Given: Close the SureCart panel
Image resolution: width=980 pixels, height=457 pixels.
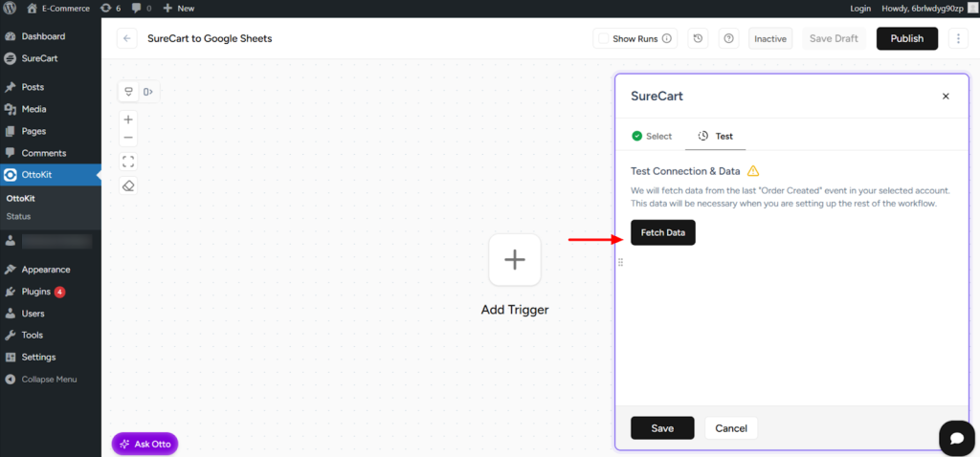Looking at the screenshot, I should pos(946,97).
